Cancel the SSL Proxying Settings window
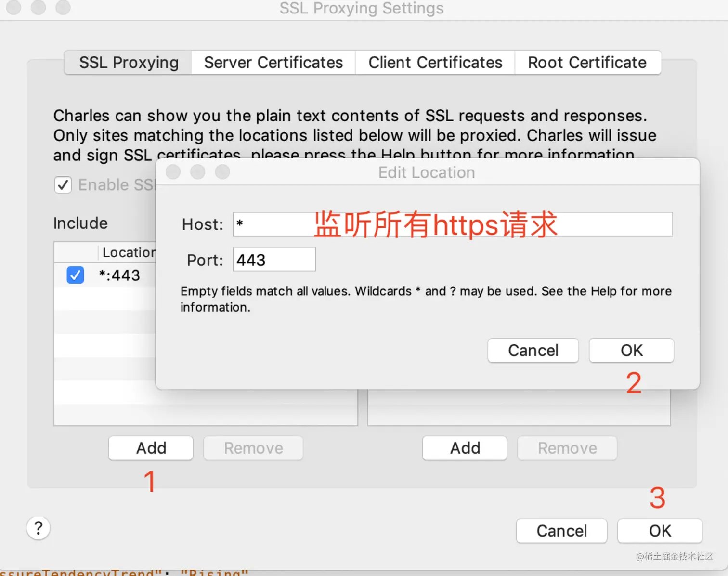728x576 pixels. pos(561,531)
